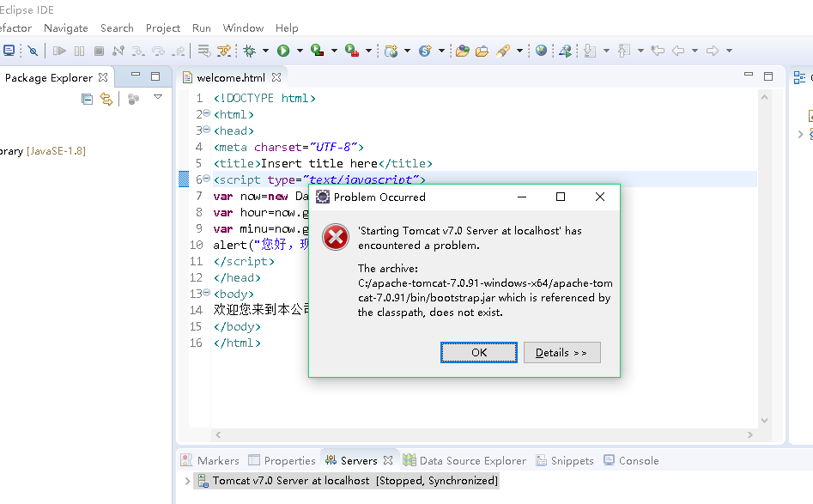Click Details button in Problem Occurred dialog
This screenshot has height=504, width=813.
click(x=562, y=353)
